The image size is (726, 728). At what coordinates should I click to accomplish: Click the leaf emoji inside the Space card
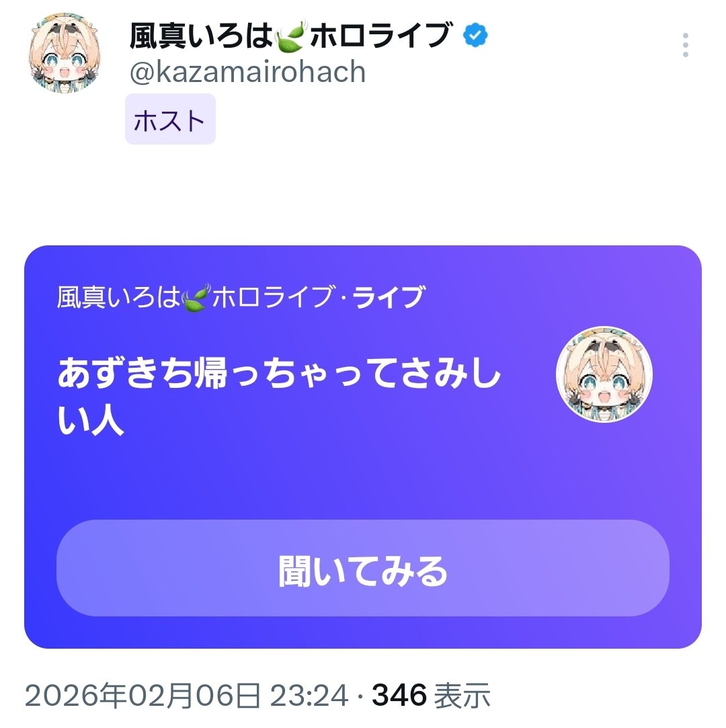pyautogui.click(x=196, y=297)
